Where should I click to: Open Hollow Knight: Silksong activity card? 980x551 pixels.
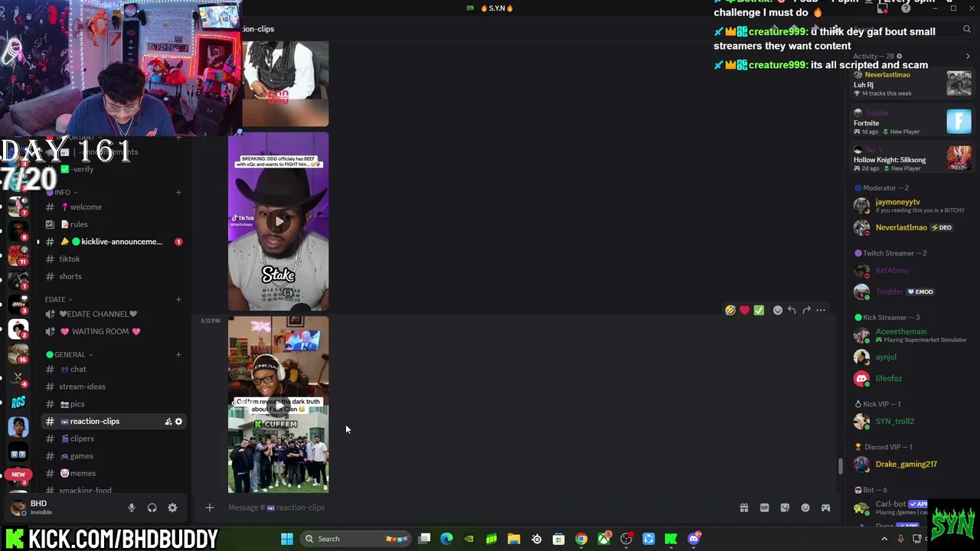[912, 158]
